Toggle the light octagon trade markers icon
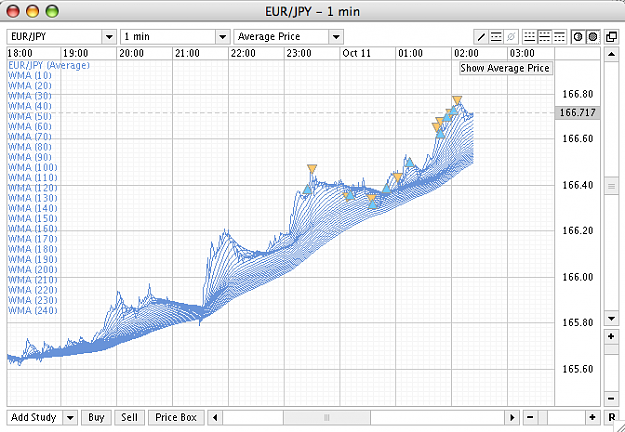The width and height of the screenshot is (625, 432). tap(578, 37)
